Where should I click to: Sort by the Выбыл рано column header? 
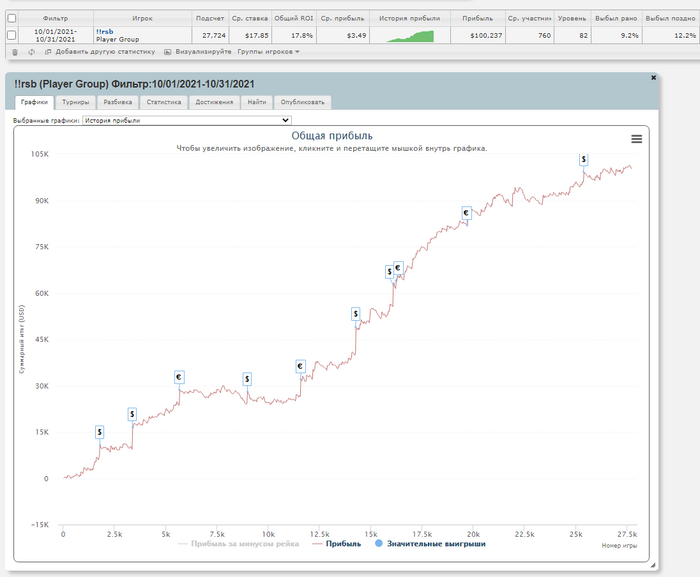coord(616,18)
